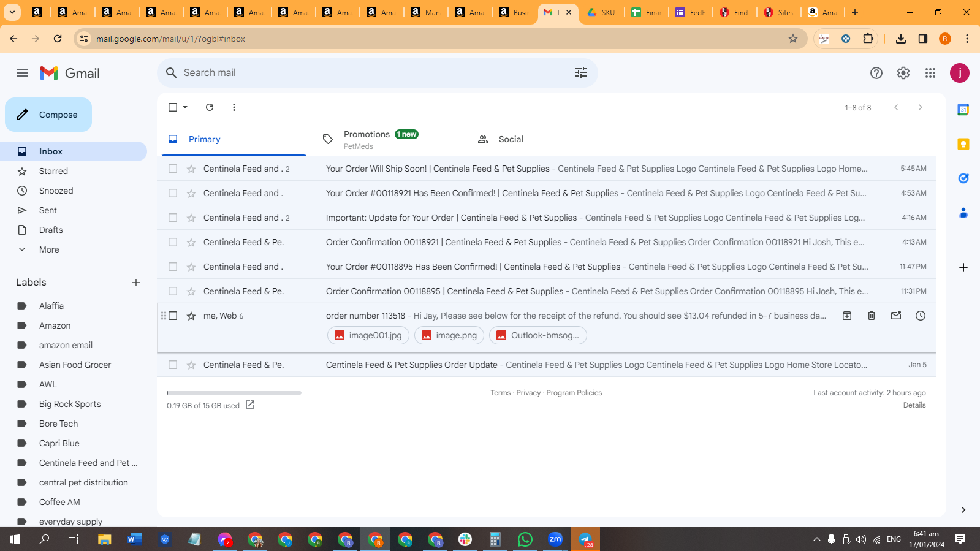Get add-ons plus icon in side panel
The height and width of the screenshot is (551, 980).
point(963,267)
